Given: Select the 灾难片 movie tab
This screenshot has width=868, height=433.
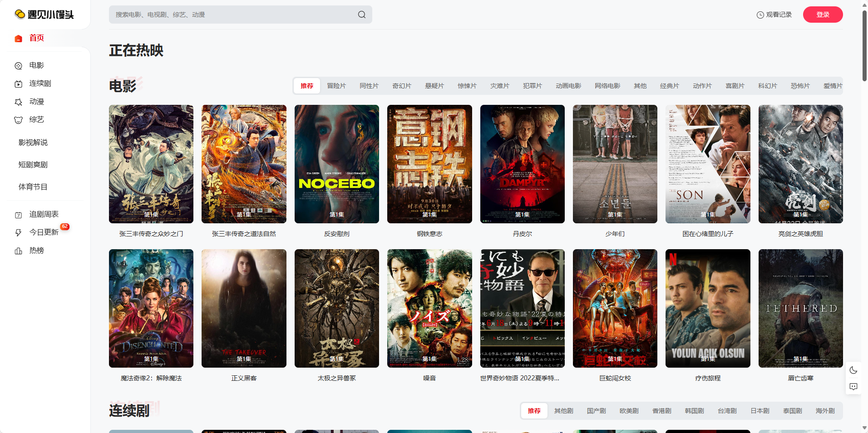Looking at the screenshot, I should (x=500, y=86).
